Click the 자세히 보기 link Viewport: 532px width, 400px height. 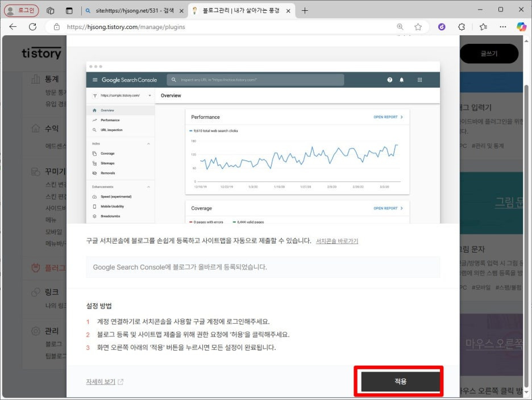pos(105,382)
